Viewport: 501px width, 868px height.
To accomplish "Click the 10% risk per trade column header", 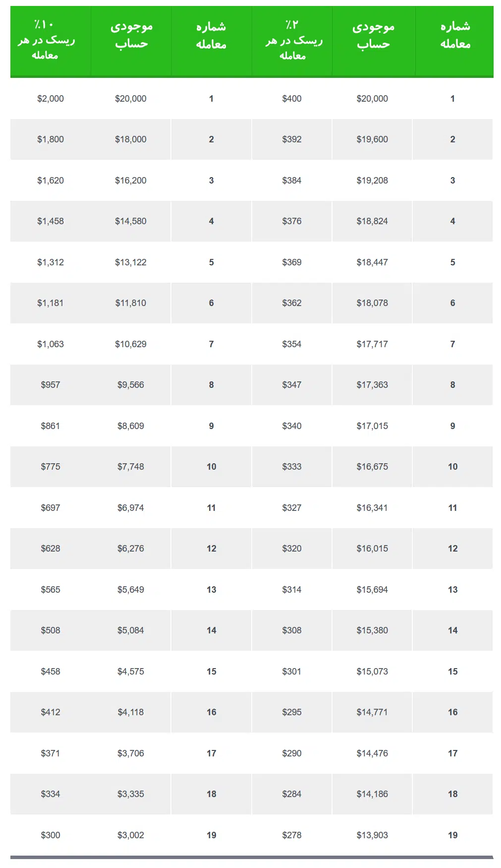I will pyautogui.click(x=50, y=41).
